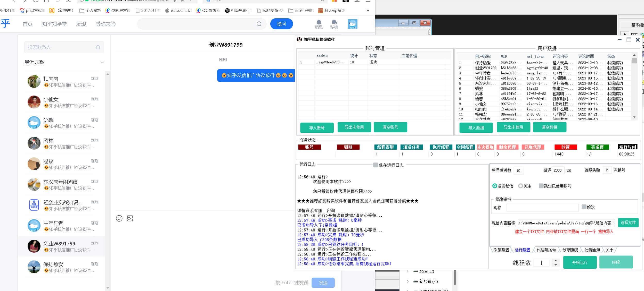Click the image upload icon in chat
The height and width of the screenshot is (291, 644).
[x=130, y=218]
